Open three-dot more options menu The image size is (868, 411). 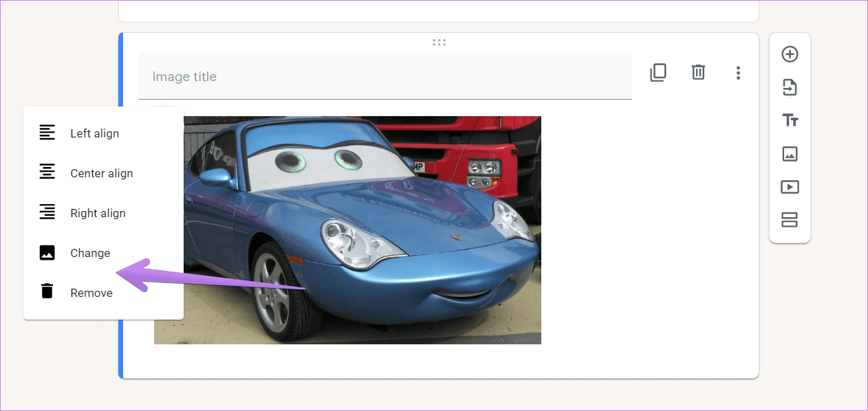[x=738, y=72]
